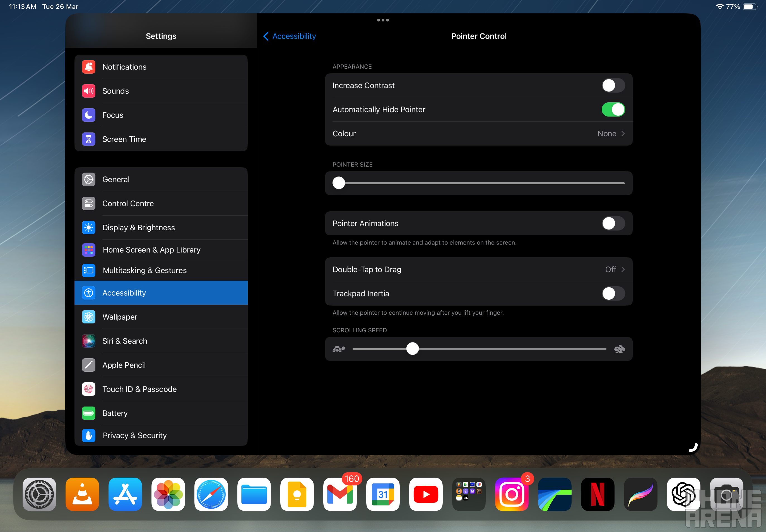Open Multitasking & Gestures settings

pos(161,270)
